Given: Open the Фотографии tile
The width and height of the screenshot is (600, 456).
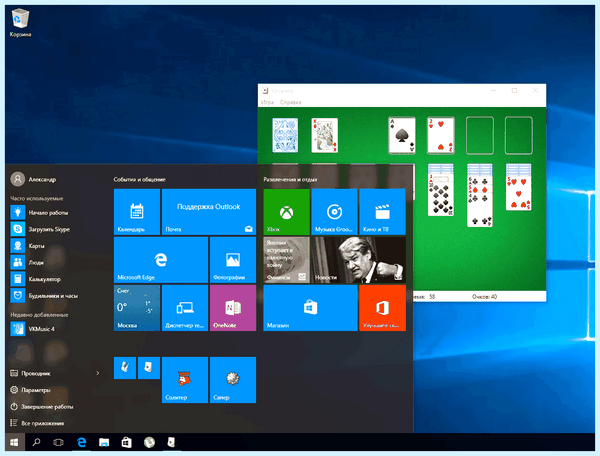Looking at the screenshot, I should (x=233, y=260).
